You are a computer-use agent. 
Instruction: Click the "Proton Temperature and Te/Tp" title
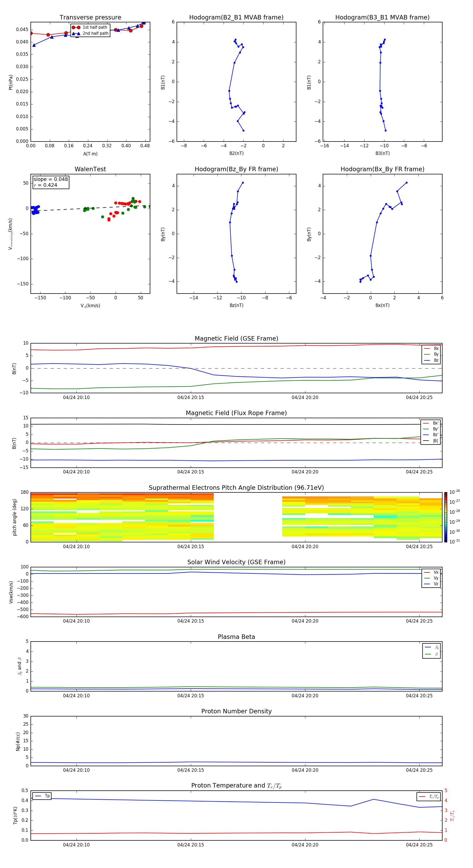[236, 786]
